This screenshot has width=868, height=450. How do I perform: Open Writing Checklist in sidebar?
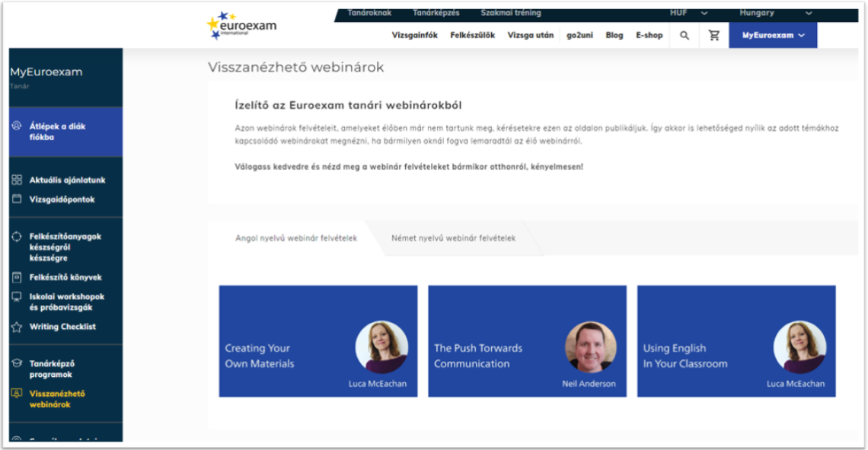pos(62,327)
